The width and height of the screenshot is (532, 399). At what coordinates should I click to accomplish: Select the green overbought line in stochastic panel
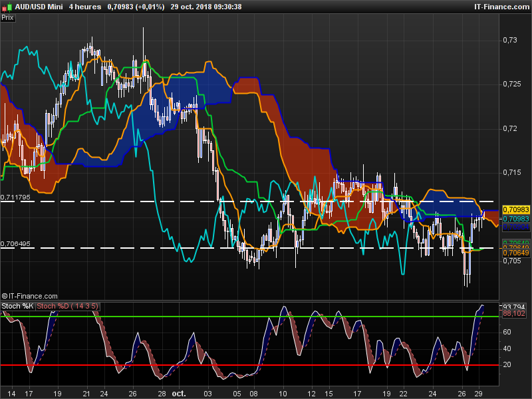click(250, 317)
